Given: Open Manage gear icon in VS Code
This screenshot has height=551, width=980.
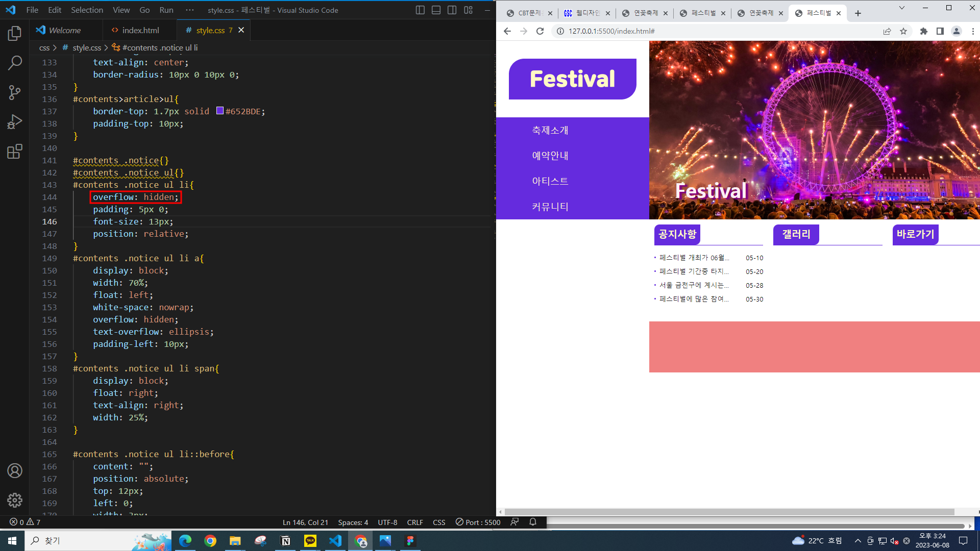Looking at the screenshot, I should point(15,500).
